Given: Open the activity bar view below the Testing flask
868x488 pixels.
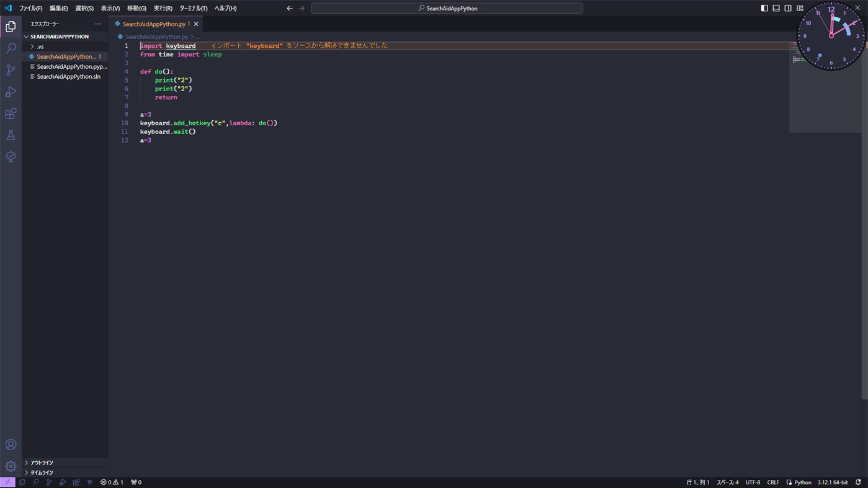Looking at the screenshot, I should pos(11,157).
